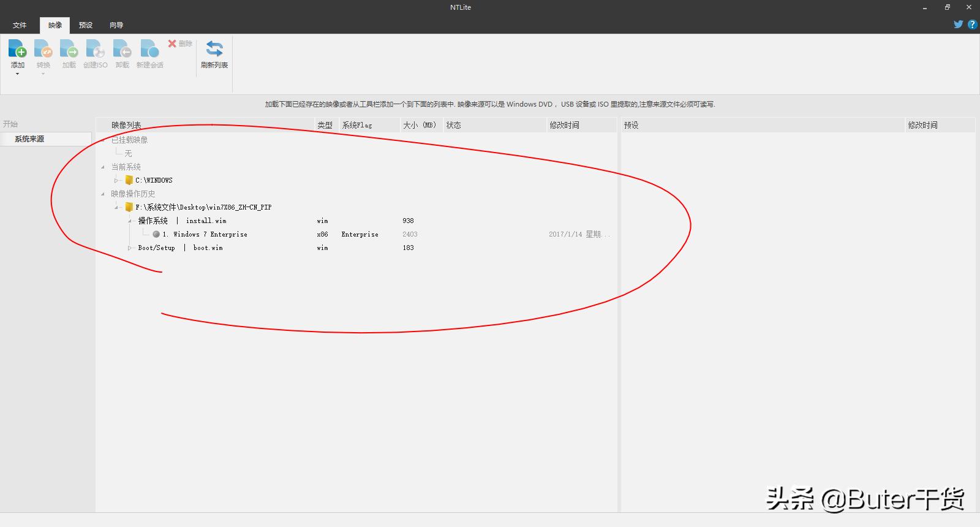Select the 无 entry under 已挂载映像

[128, 153]
